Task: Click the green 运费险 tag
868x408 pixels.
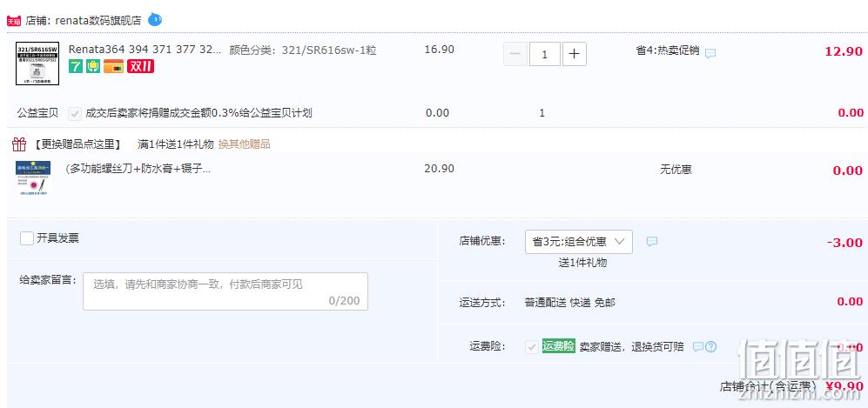Action: pos(559,346)
